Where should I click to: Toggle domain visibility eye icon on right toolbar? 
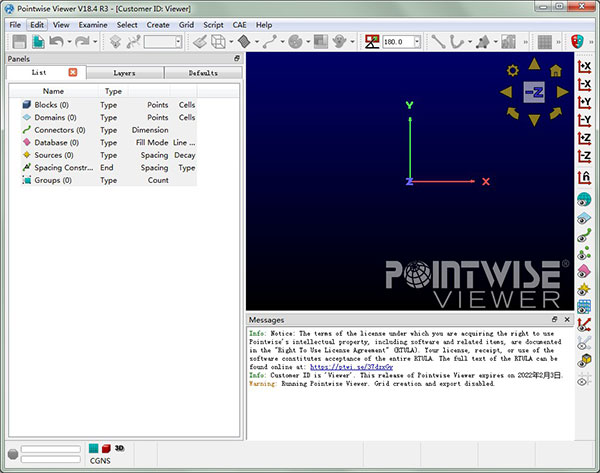point(585,218)
